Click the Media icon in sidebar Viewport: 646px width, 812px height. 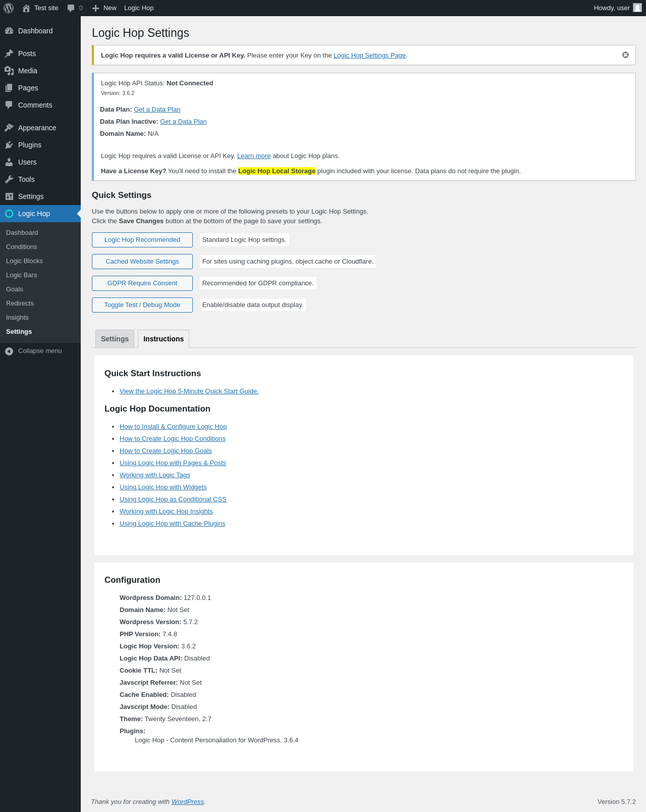tap(9, 71)
